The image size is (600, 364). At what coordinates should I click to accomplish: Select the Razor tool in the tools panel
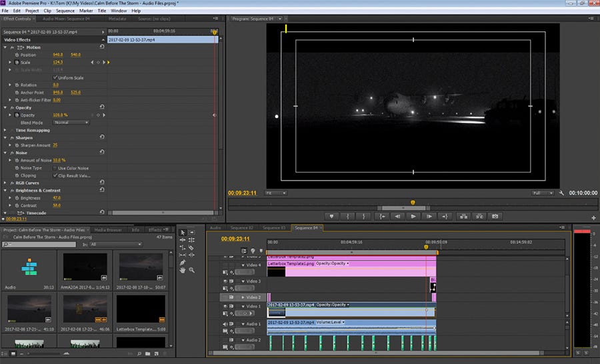tap(191, 247)
